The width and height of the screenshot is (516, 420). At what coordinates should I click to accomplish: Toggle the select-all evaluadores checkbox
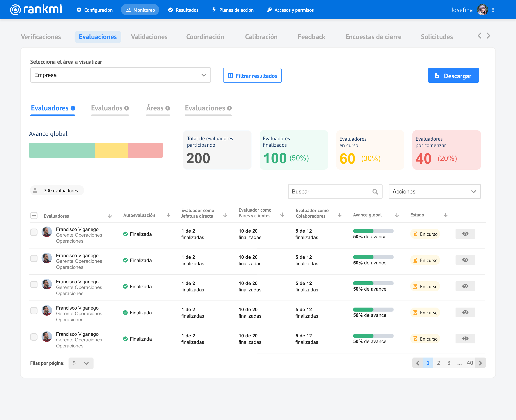[34, 216]
